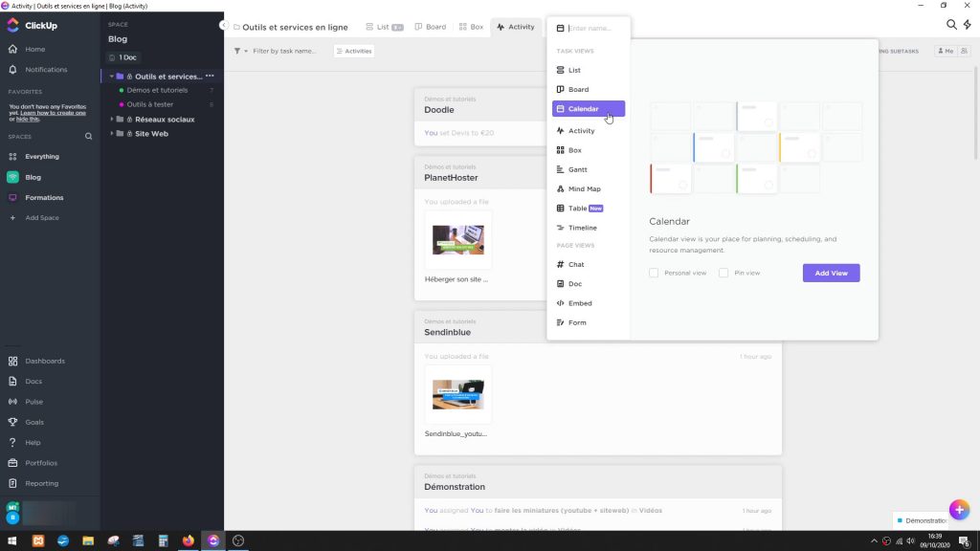Open Help

(x=33, y=442)
